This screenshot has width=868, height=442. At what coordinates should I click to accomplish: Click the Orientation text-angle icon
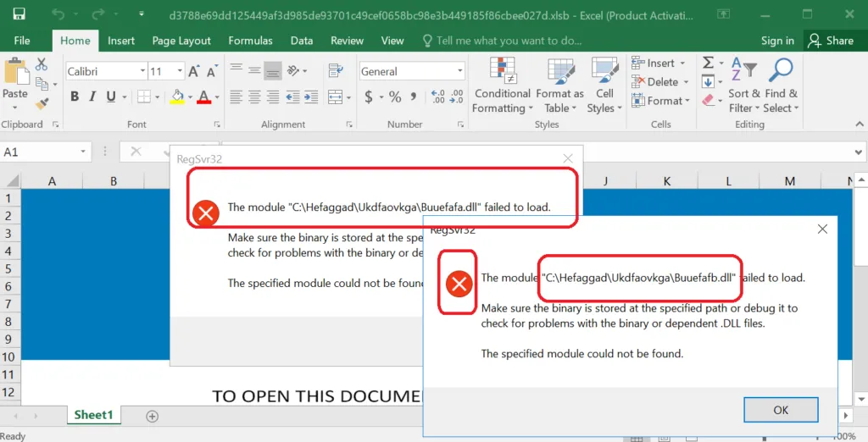click(294, 70)
